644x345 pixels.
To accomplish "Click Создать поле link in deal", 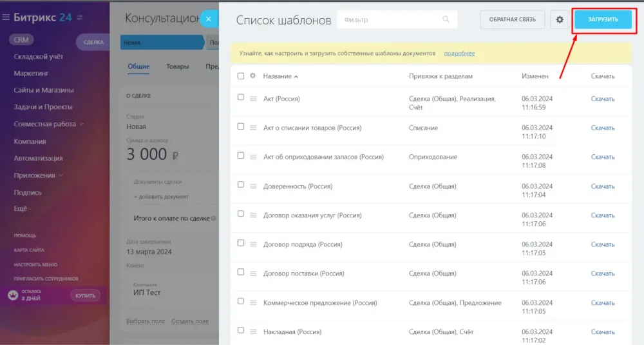I will pos(190,320).
